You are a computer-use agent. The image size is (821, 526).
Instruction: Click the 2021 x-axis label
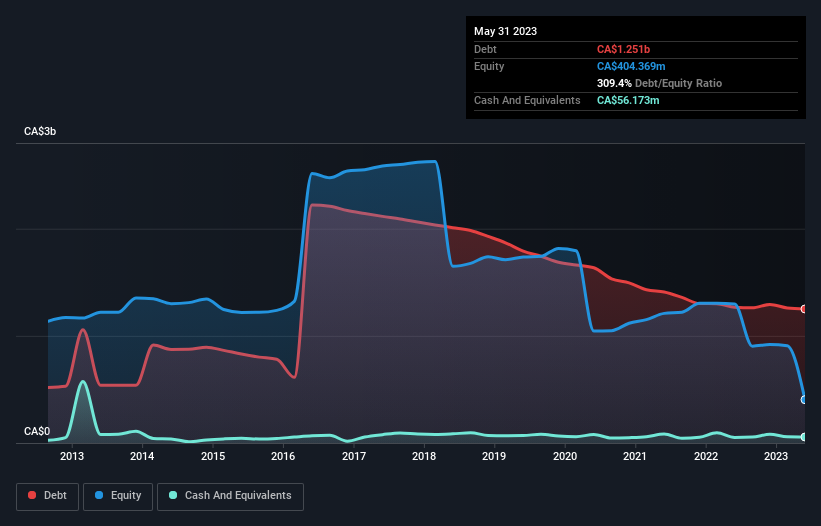click(635, 456)
